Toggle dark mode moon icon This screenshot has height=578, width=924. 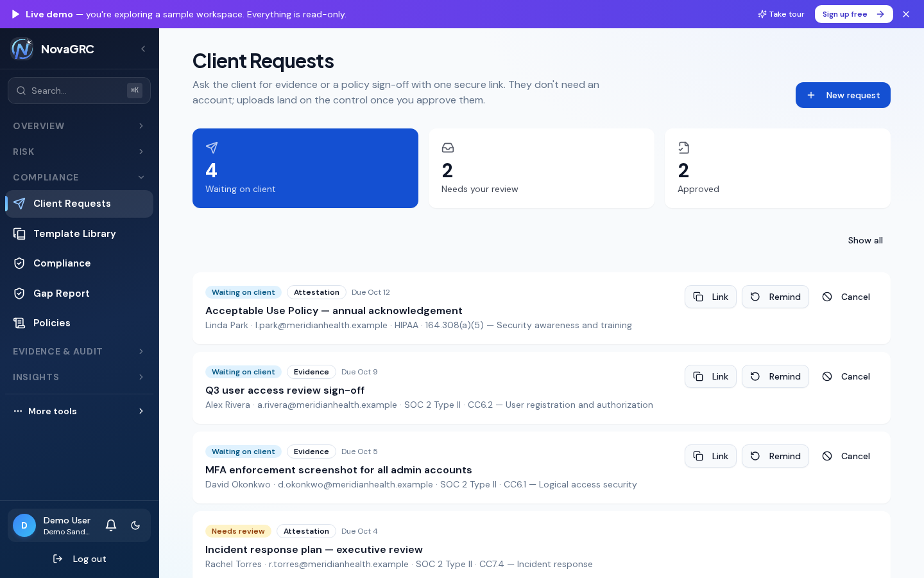[135, 525]
